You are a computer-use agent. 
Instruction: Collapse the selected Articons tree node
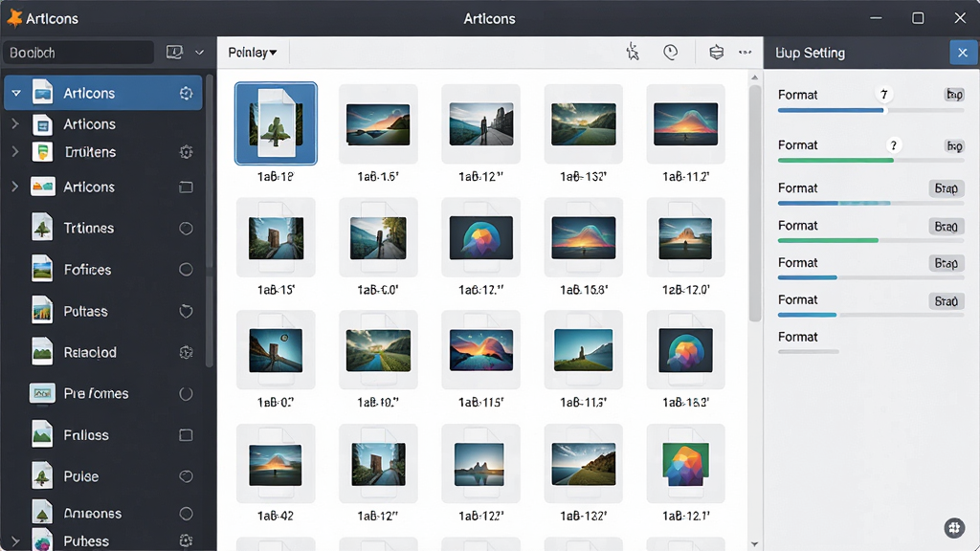point(16,93)
